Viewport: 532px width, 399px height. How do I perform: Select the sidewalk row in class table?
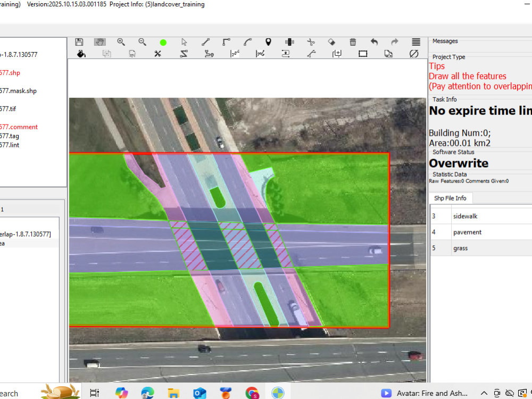click(481, 216)
